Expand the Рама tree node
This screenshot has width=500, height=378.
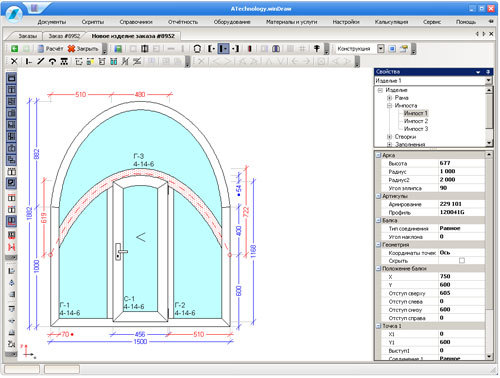(389, 98)
